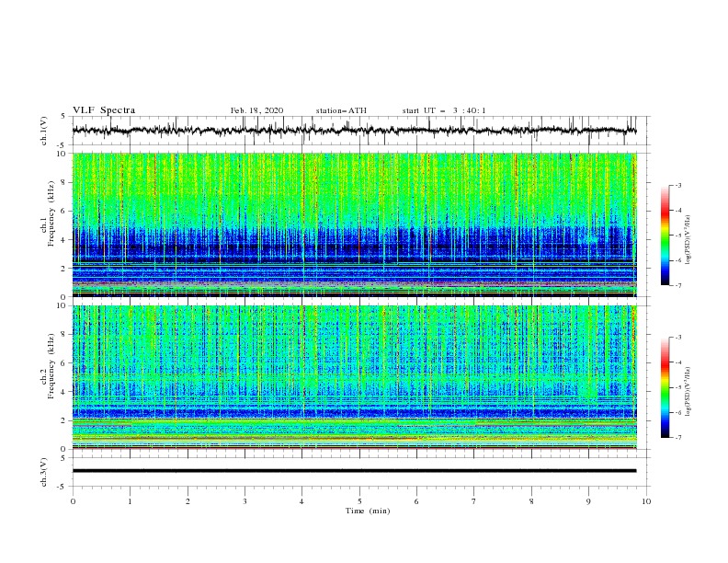The height and width of the screenshot is (563, 728).
Task: Click the "-3" label on ch.1 colorbar
Action: [x=678, y=185]
